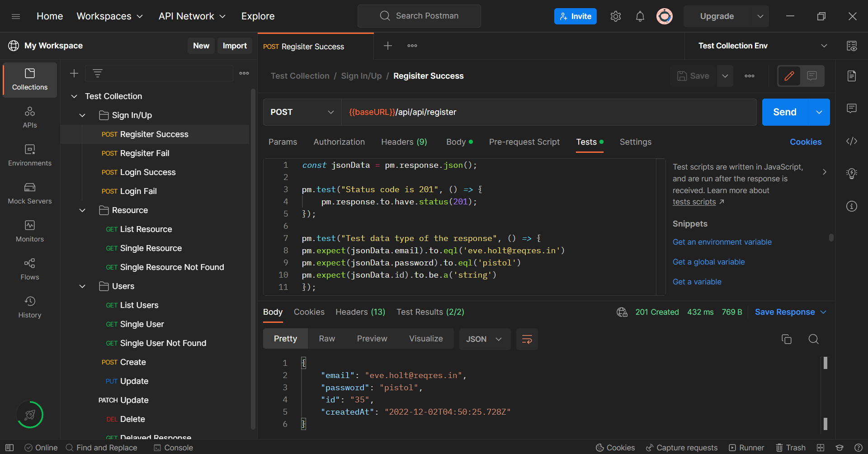868x454 pixels.
Task: Toggle line wrap in response
Action: point(527,339)
